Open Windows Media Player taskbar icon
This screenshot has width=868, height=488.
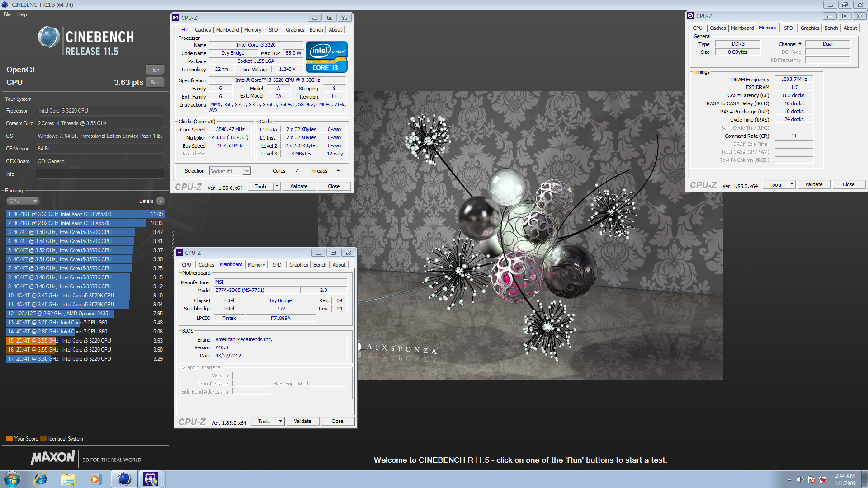[x=95, y=479]
